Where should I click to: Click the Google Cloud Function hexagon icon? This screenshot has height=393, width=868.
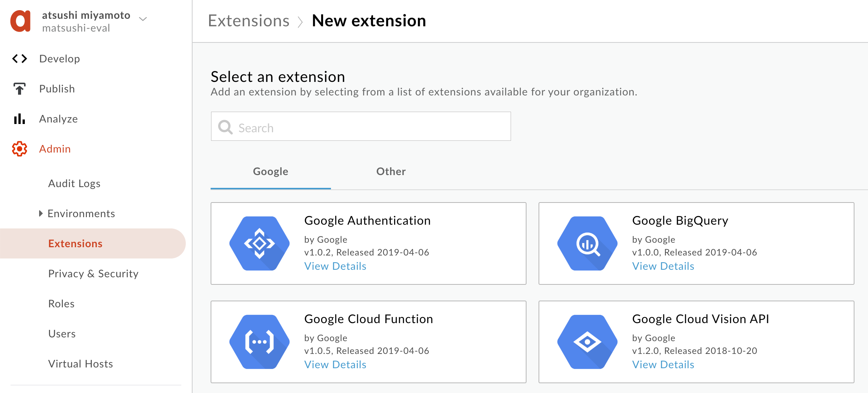click(259, 342)
